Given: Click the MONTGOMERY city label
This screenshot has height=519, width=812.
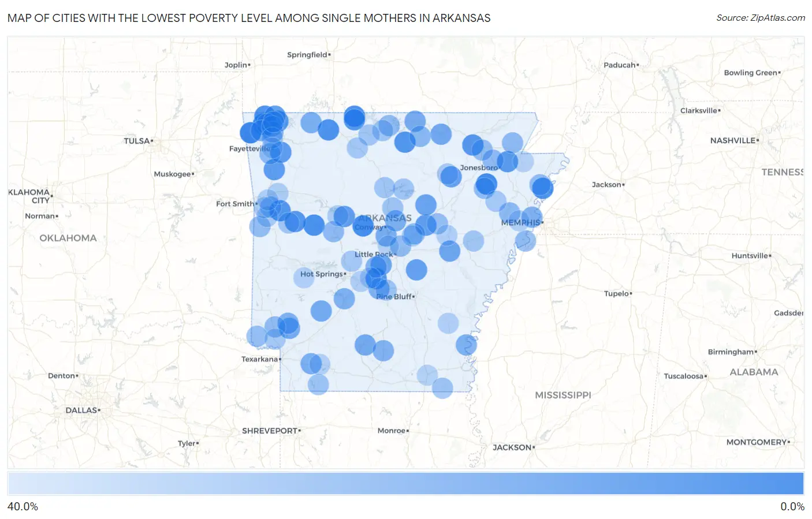Looking at the screenshot, I should [x=757, y=442].
